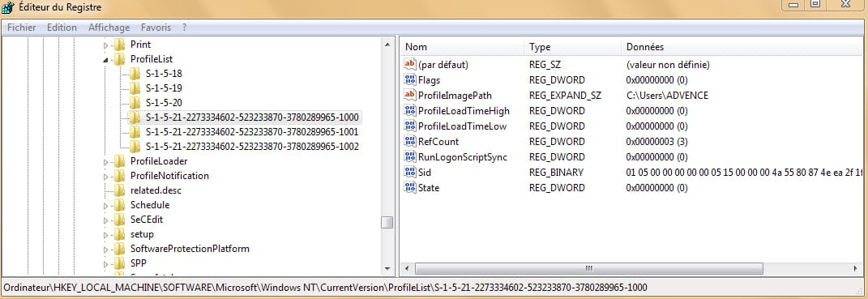Click the Sid binary value icon

410,173
